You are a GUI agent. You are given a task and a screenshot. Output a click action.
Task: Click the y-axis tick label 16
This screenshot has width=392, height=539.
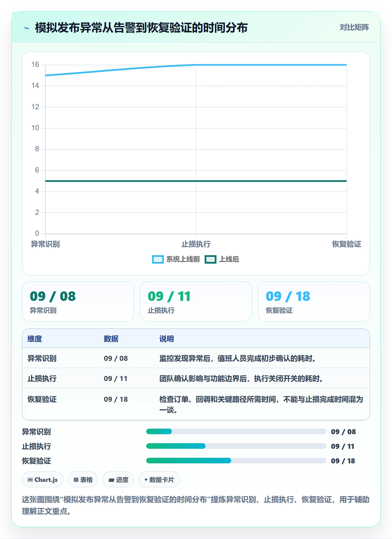coord(35,65)
